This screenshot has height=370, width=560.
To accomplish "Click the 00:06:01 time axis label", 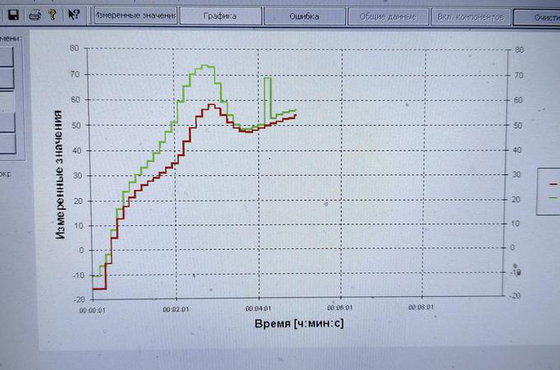I will 340,308.
